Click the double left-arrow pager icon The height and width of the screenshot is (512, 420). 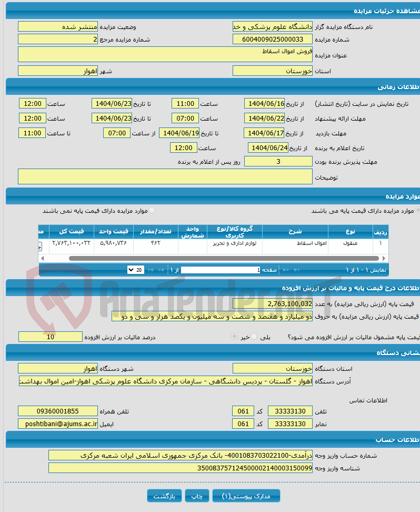[x=161, y=270]
